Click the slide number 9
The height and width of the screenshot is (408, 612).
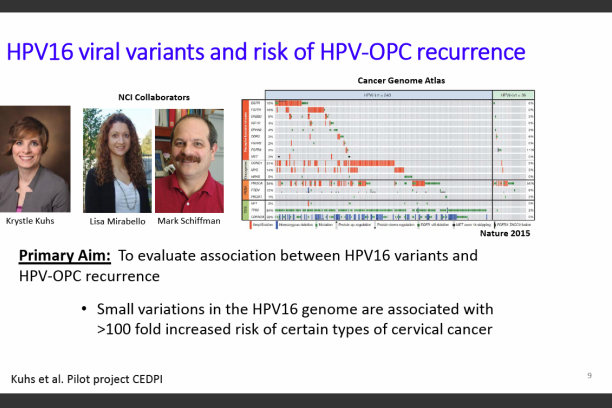pyautogui.click(x=587, y=375)
